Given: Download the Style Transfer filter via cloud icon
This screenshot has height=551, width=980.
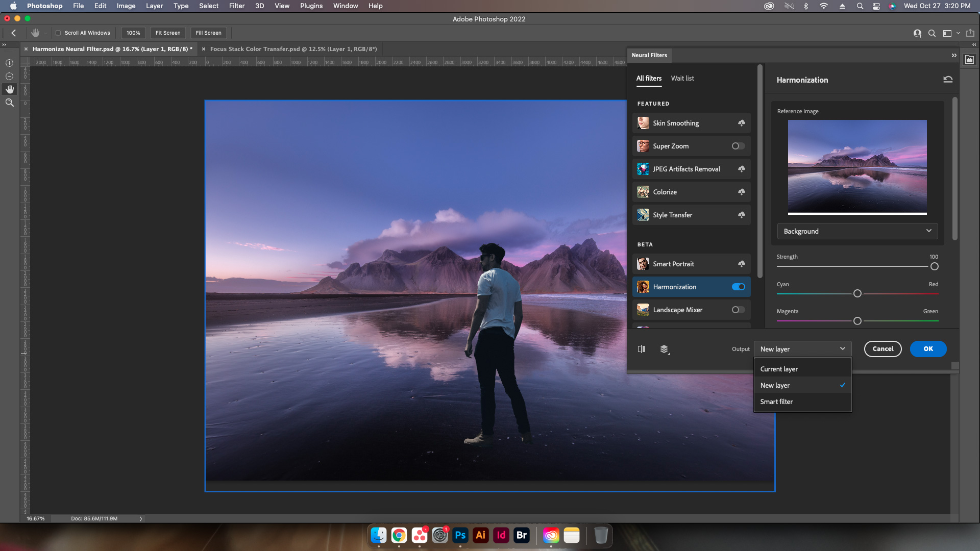Looking at the screenshot, I should (741, 215).
